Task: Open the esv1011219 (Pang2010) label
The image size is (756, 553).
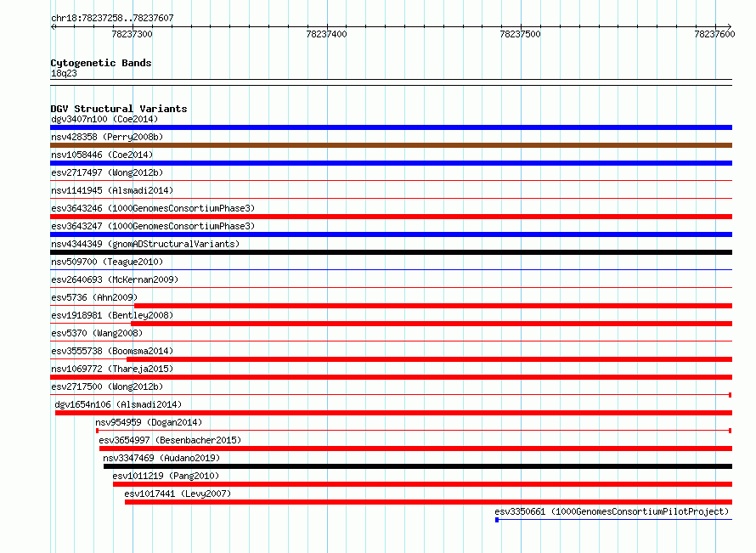Action: click(166, 476)
